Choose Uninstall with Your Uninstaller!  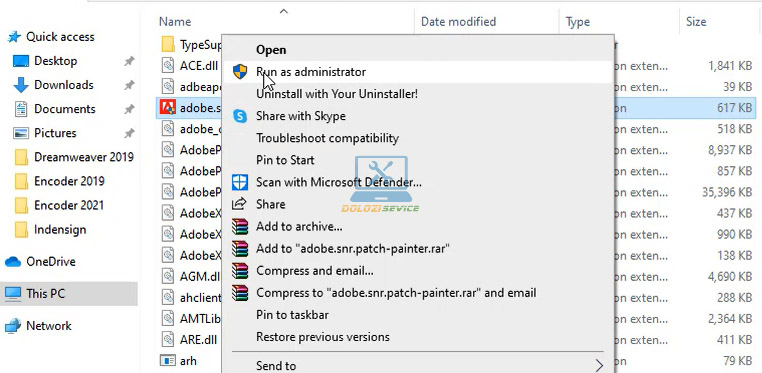[x=418, y=94]
